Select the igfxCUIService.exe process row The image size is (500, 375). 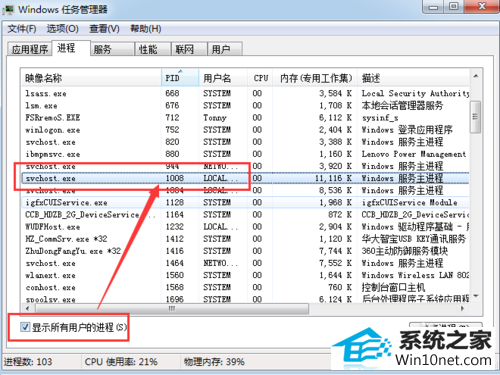click(245, 202)
